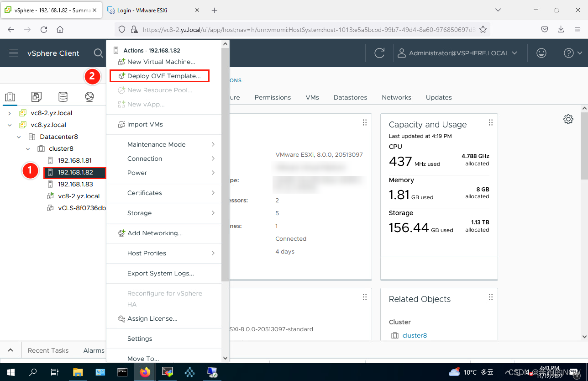Click drag handle of Capacity and Usage card

[491, 122]
